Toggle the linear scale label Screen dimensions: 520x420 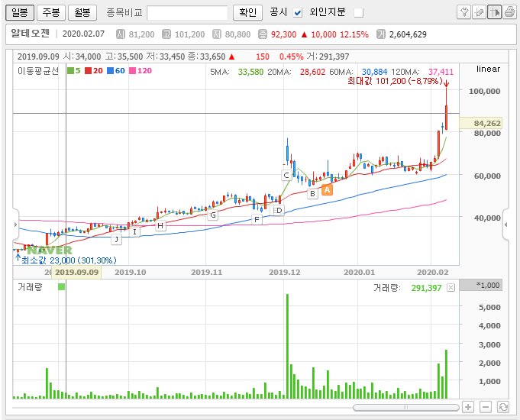click(x=487, y=69)
